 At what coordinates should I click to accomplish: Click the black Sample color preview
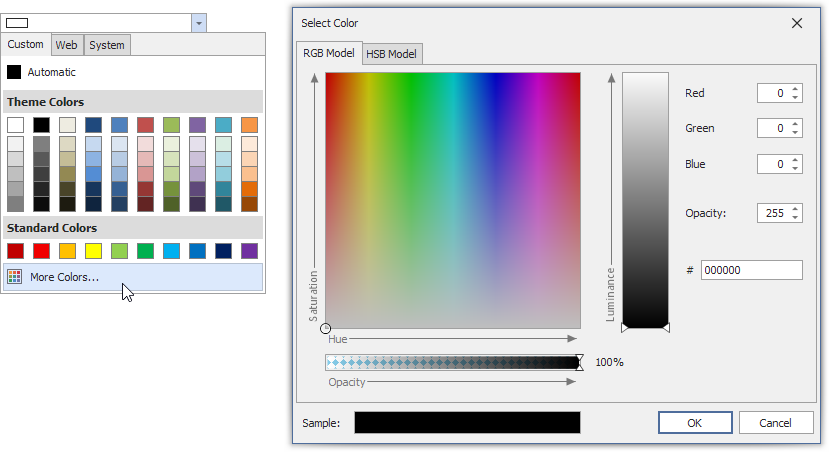[467, 423]
